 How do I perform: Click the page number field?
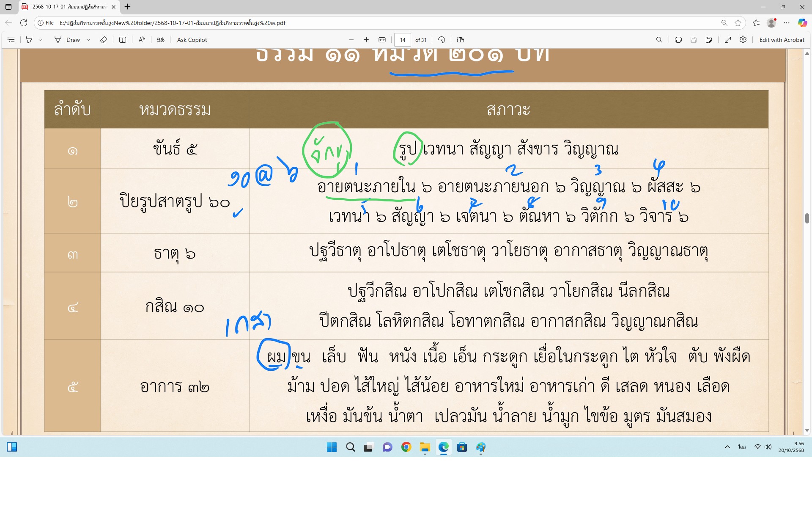coord(403,40)
